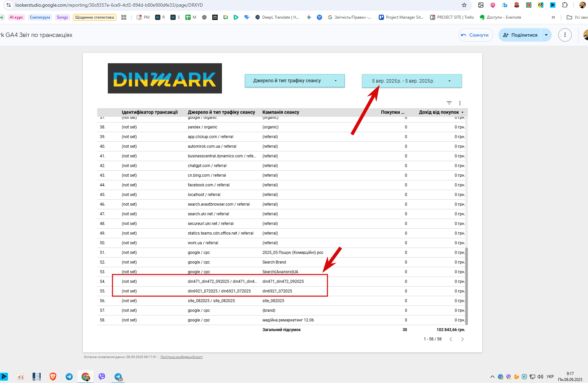The image size is (588, 383).
Task: Bookmark this page with the star icon
Action: [464, 5]
